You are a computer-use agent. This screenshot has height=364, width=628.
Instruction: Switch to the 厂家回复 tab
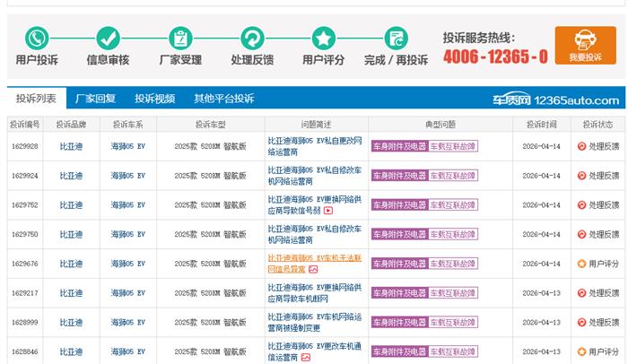[x=95, y=99]
